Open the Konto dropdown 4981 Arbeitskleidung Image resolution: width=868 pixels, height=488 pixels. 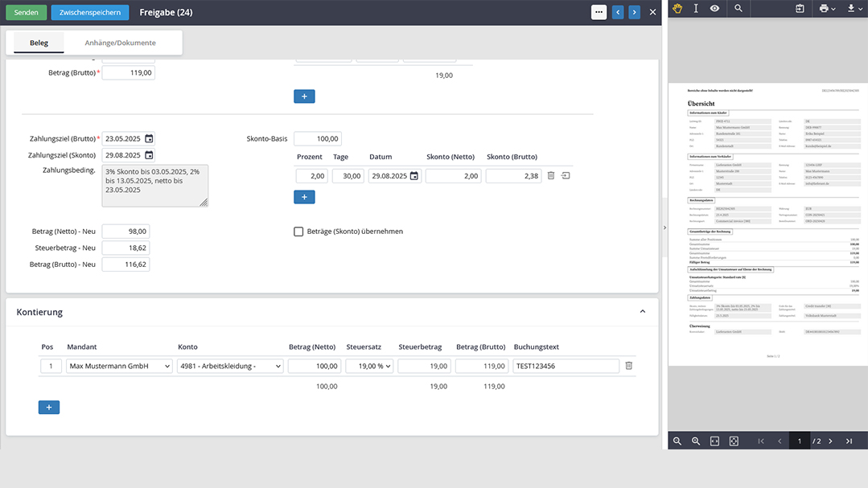[x=230, y=366]
